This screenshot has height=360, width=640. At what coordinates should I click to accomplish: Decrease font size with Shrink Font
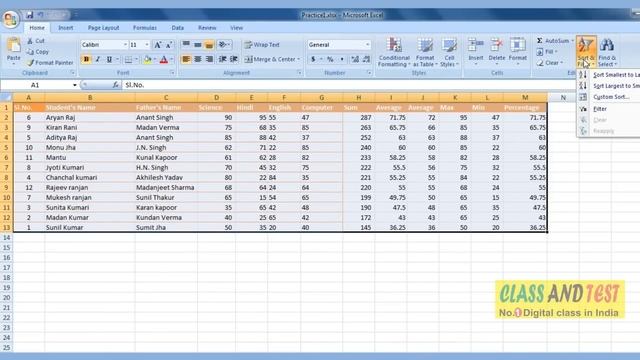[x=169, y=44]
